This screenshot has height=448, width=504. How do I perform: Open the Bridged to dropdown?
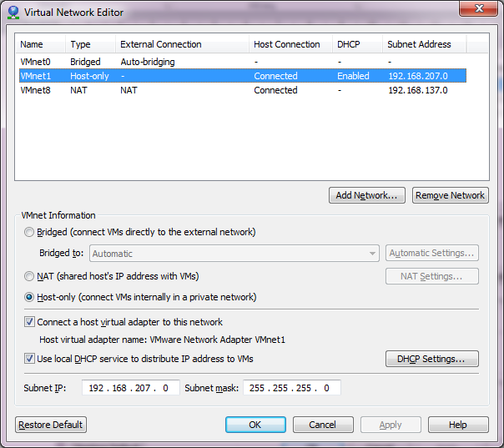point(234,254)
